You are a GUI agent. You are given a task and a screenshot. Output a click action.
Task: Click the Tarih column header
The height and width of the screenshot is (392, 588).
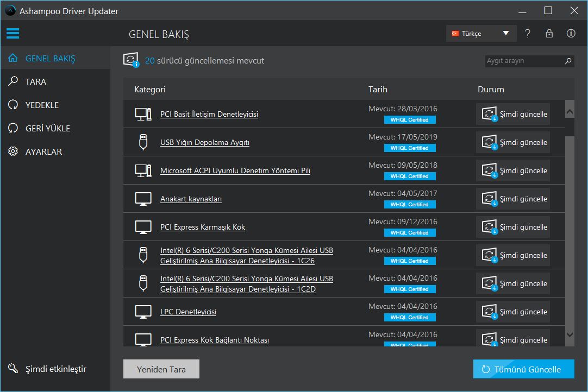click(x=378, y=89)
